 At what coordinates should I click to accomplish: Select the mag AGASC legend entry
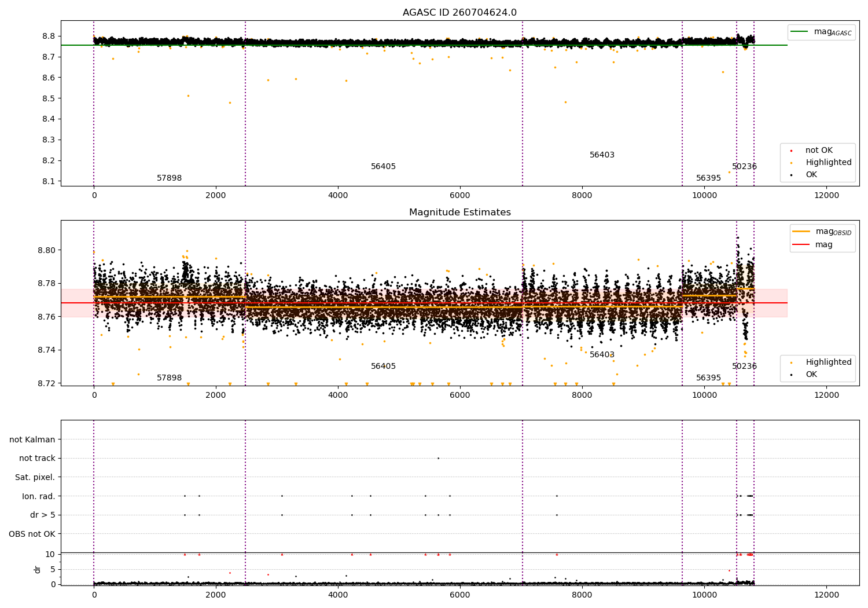[821, 32]
